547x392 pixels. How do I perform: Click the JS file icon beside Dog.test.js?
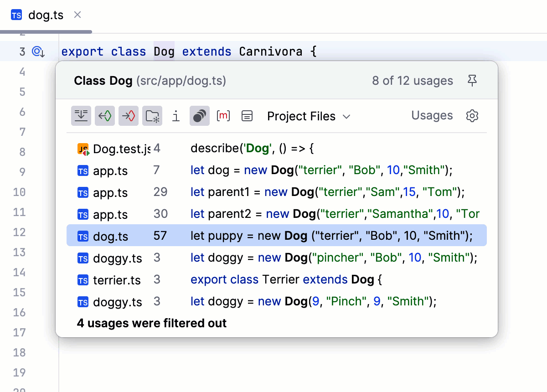coord(83,149)
